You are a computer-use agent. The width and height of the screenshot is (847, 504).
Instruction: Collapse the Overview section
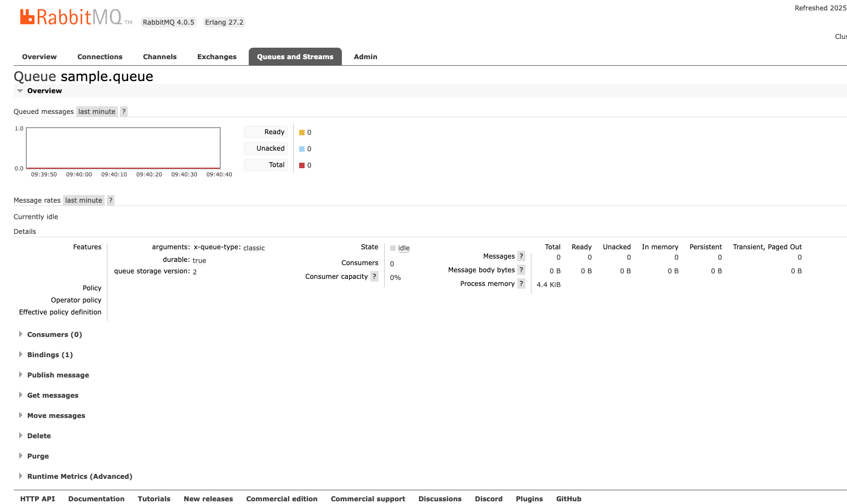click(x=44, y=91)
